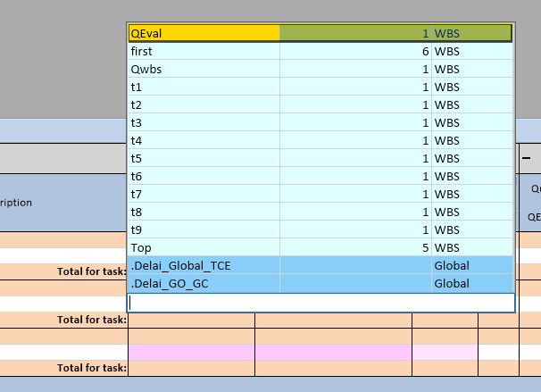This screenshot has width=541, height=392.
Task: Select .Delai_GO_GC global variable
Action: coord(204,284)
